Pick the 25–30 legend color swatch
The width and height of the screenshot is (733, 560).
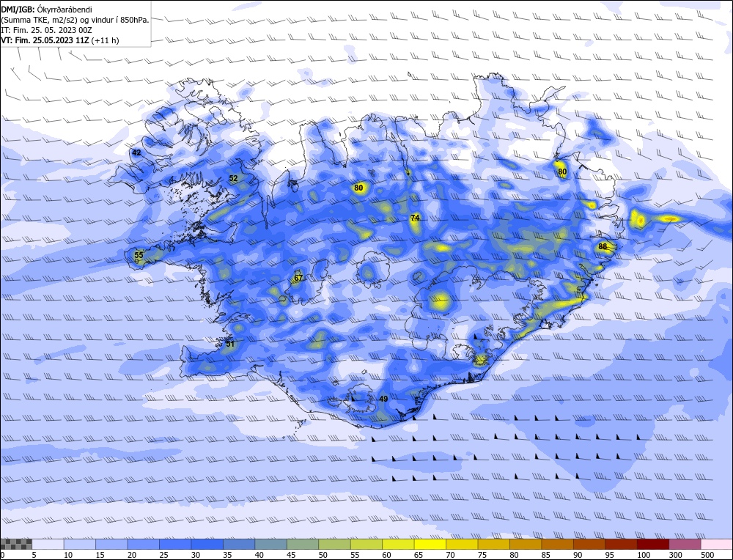pyautogui.click(x=175, y=544)
